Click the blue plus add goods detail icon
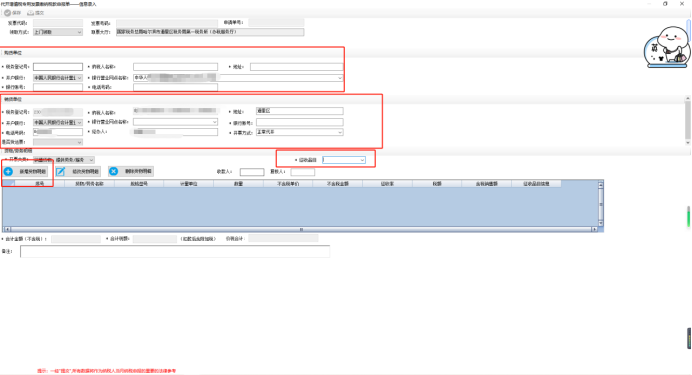 point(8,171)
